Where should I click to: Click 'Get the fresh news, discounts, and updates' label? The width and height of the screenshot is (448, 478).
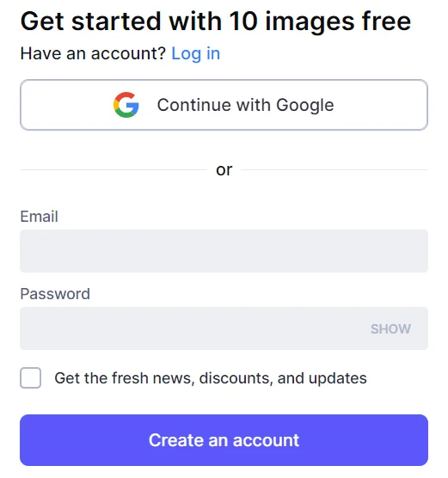pyautogui.click(x=211, y=378)
